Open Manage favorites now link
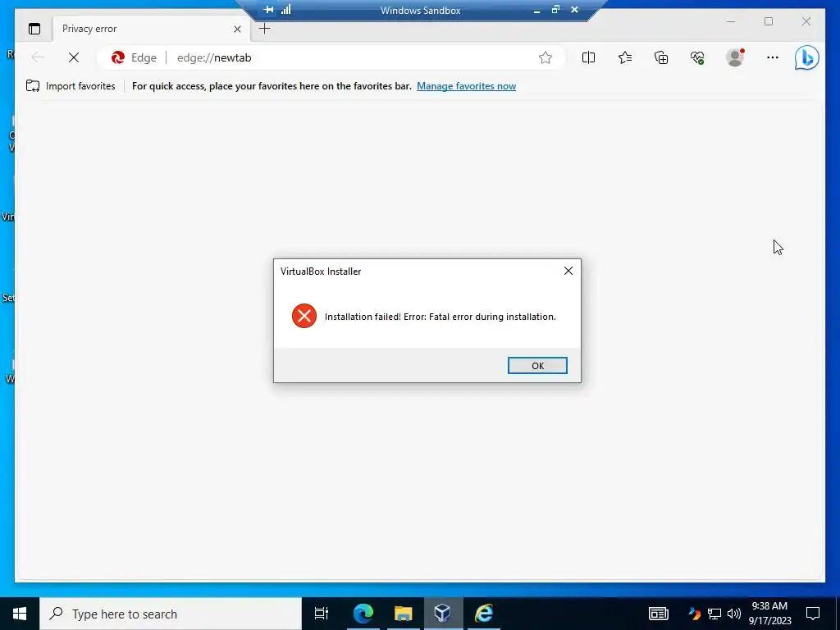840x630 pixels. click(x=466, y=85)
